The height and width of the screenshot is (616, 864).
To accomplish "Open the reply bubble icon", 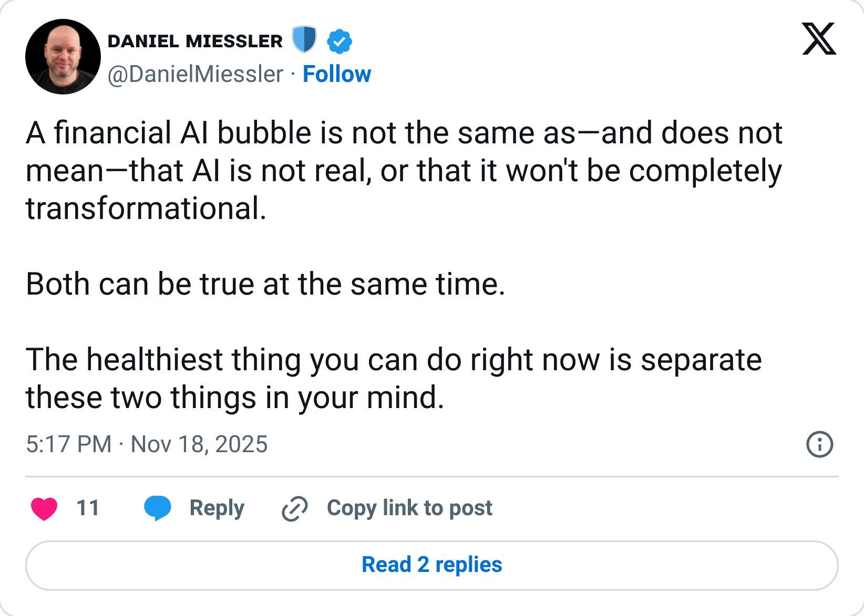I will [x=159, y=507].
